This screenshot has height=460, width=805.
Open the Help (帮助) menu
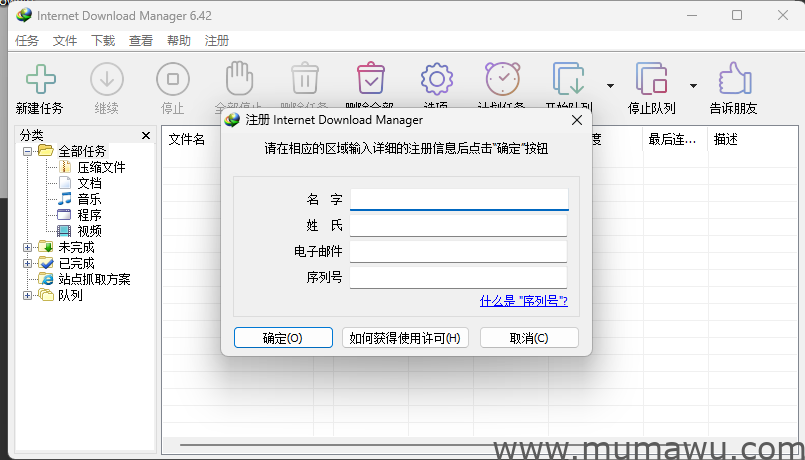[x=179, y=41]
